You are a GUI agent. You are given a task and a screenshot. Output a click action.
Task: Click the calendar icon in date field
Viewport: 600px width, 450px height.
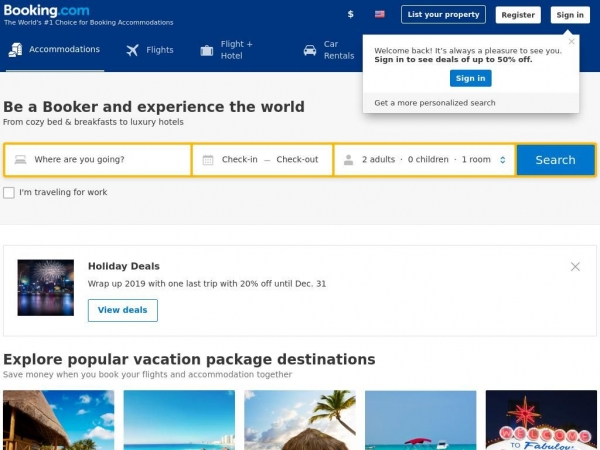(x=208, y=160)
